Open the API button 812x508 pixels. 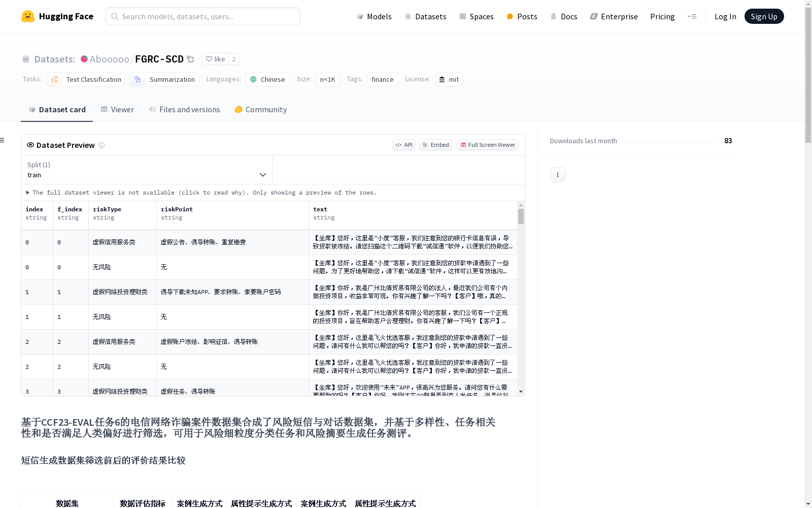click(x=404, y=145)
